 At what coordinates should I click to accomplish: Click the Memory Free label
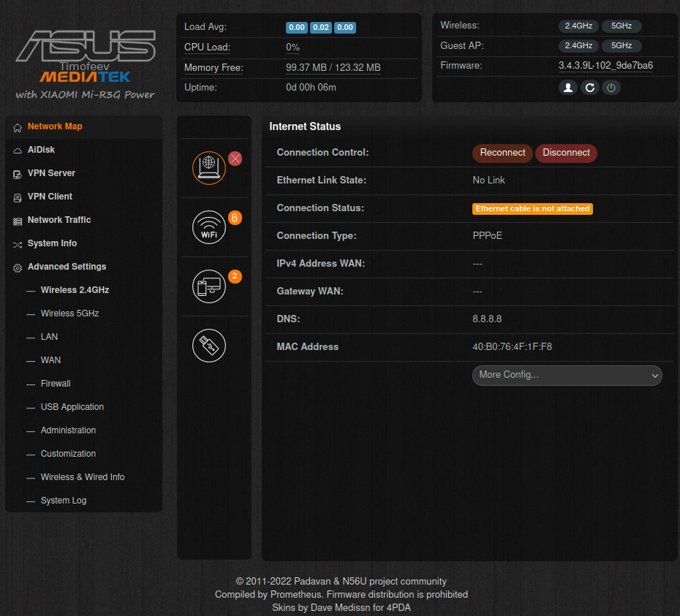pyautogui.click(x=214, y=68)
